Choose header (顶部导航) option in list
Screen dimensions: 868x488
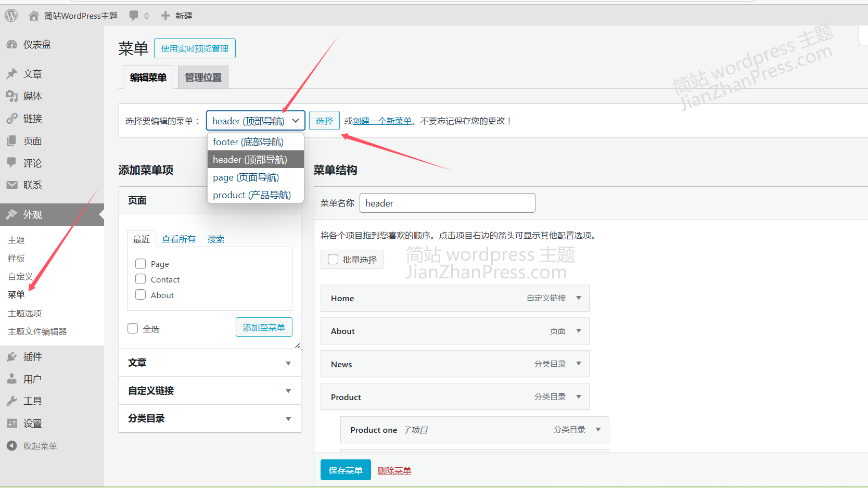(256, 160)
